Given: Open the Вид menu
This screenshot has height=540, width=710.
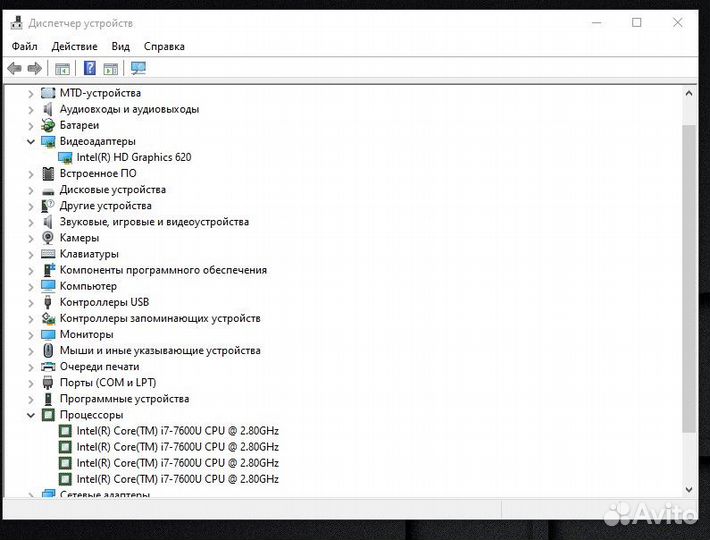Looking at the screenshot, I should [120, 46].
